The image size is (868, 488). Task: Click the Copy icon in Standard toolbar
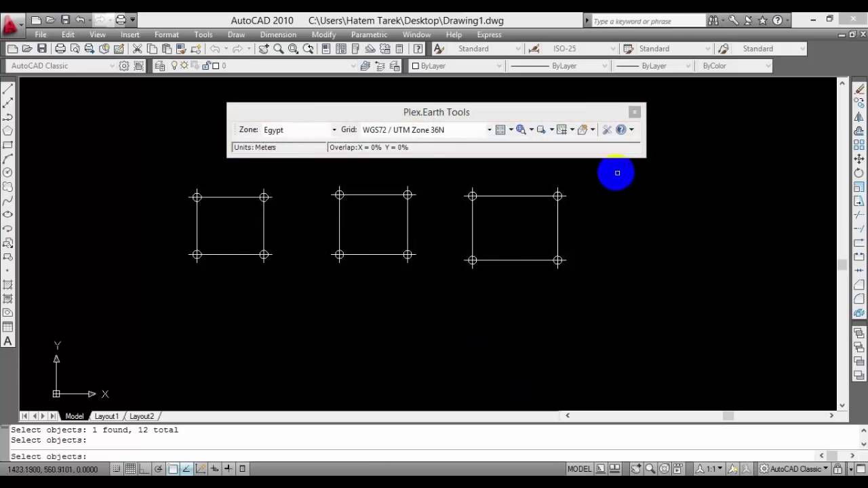coord(152,49)
